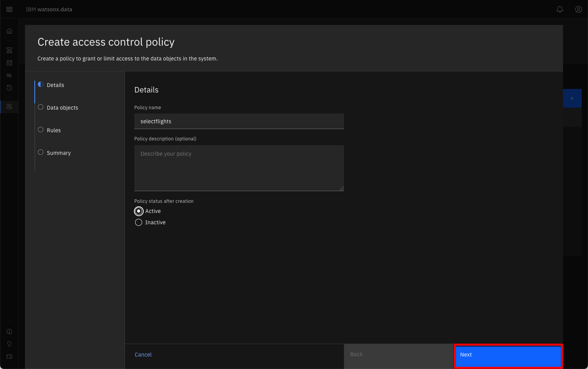This screenshot has height=369, width=588.
Task: Click the Policy name input field
Action: (239, 121)
